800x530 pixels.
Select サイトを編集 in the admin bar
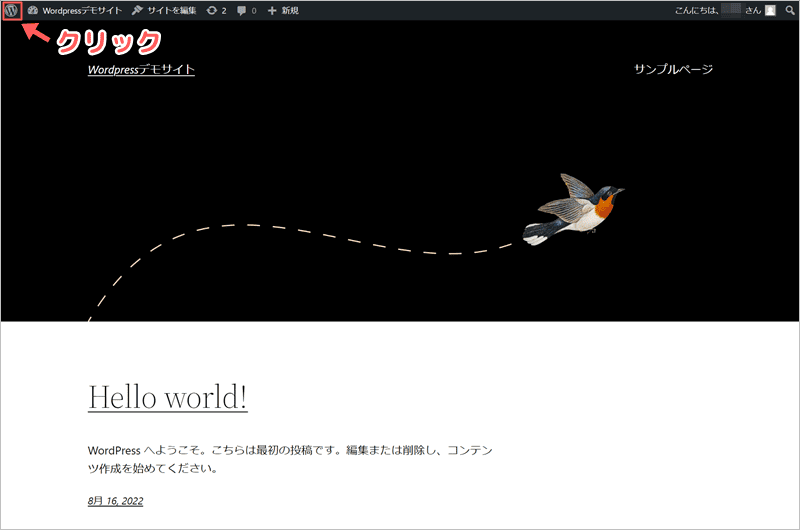point(172,10)
